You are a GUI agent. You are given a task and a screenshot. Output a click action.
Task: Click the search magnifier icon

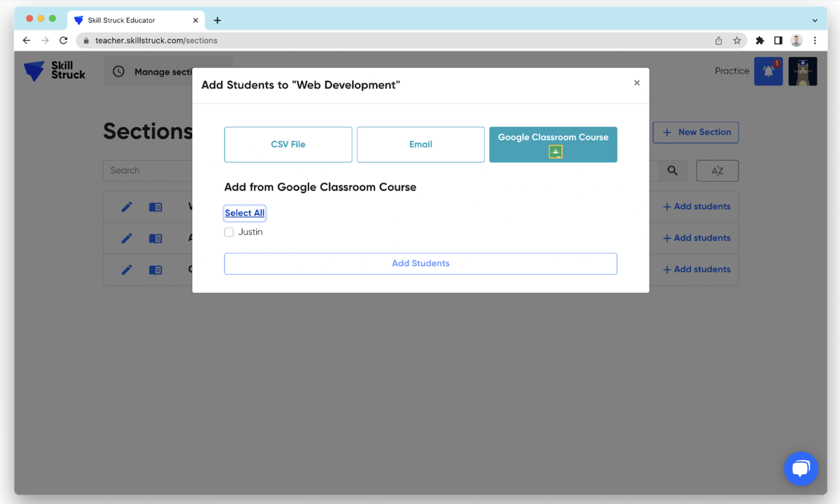coord(673,171)
